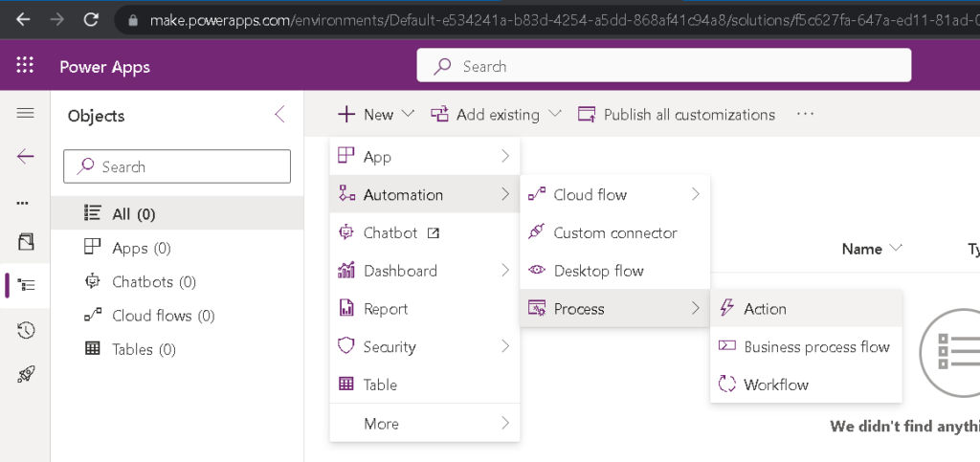The width and height of the screenshot is (980, 462).
Task: Sort by Name column chevron
Action: point(896,249)
